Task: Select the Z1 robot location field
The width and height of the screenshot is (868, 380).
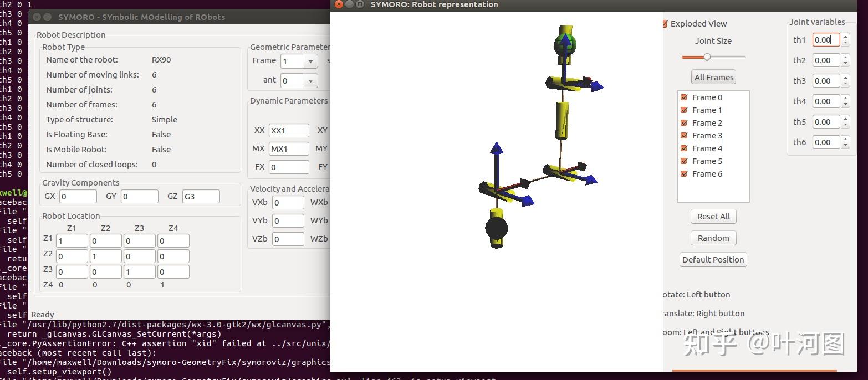Action: pos(72,240)
